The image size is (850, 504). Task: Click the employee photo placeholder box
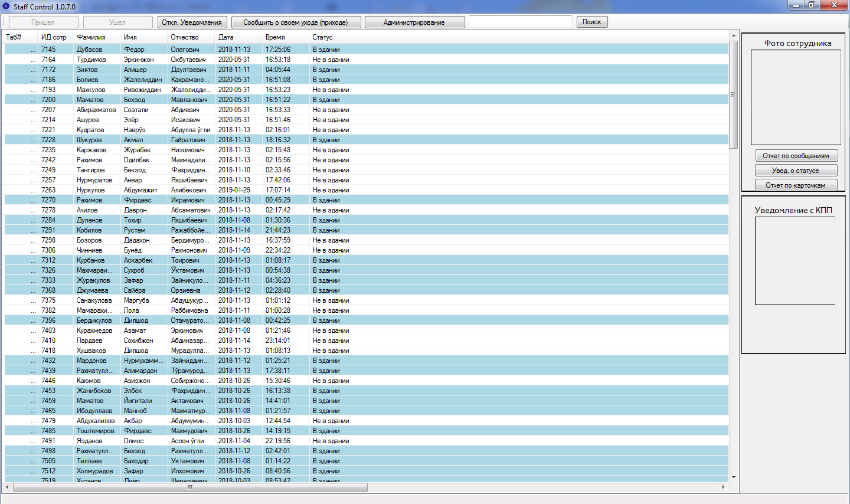796,97
